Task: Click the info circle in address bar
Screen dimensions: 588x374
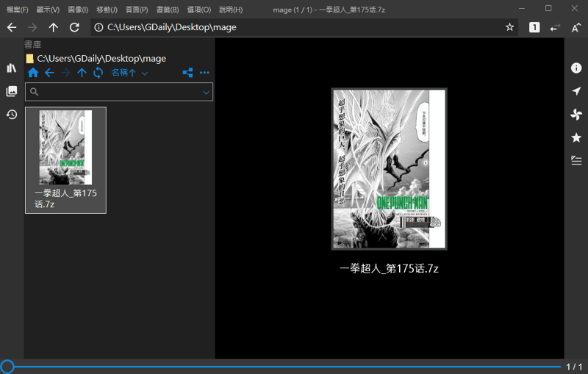Action: tap(98, 27)
